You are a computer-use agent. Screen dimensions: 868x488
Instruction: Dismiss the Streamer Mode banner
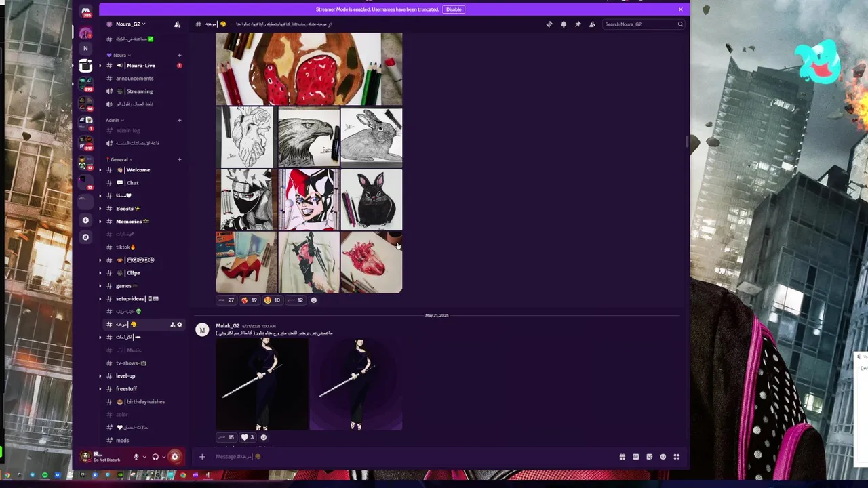point(680,9)
